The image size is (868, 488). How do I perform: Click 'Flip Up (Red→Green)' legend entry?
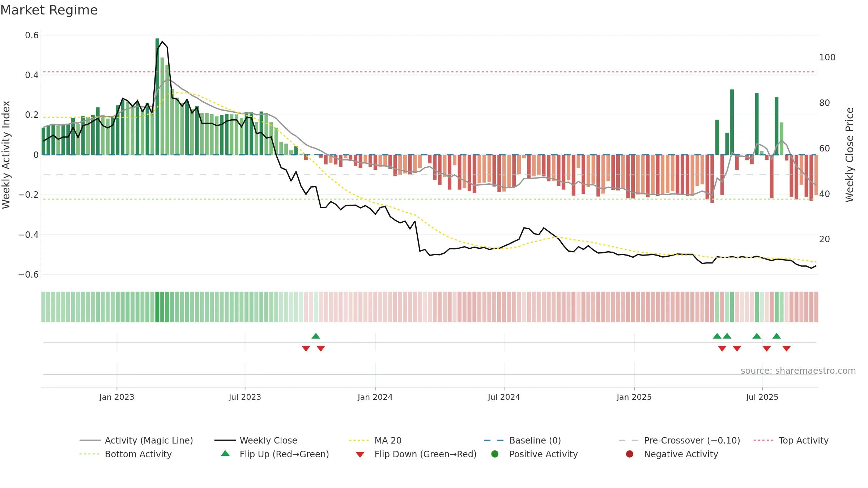275,454
